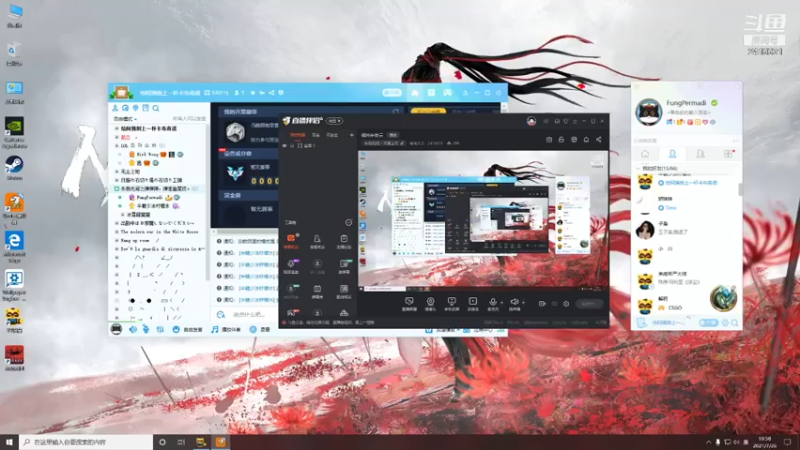Click the share icon in the YY title bar
This screenshot has width=800, height=450.
tap(271, 93)
